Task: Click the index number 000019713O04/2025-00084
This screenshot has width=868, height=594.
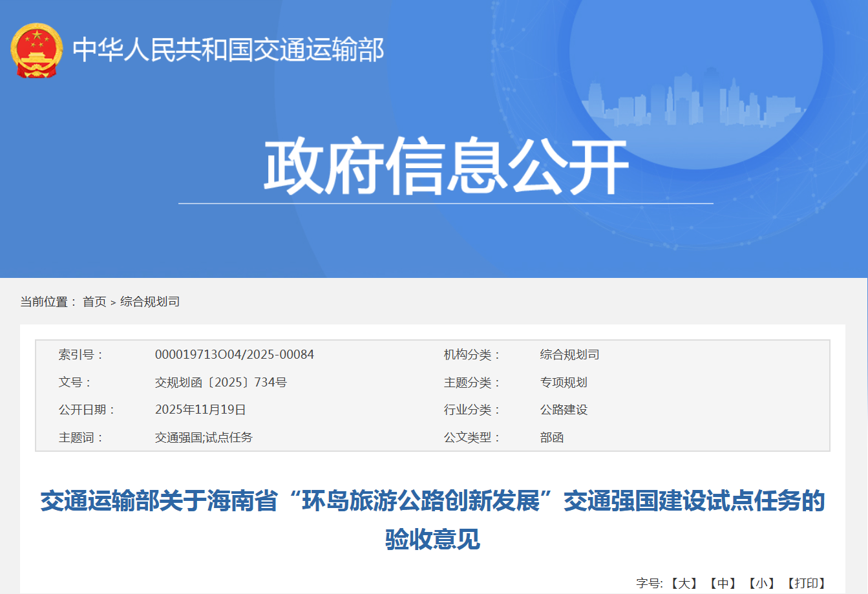Action: (x=234, y=355)
